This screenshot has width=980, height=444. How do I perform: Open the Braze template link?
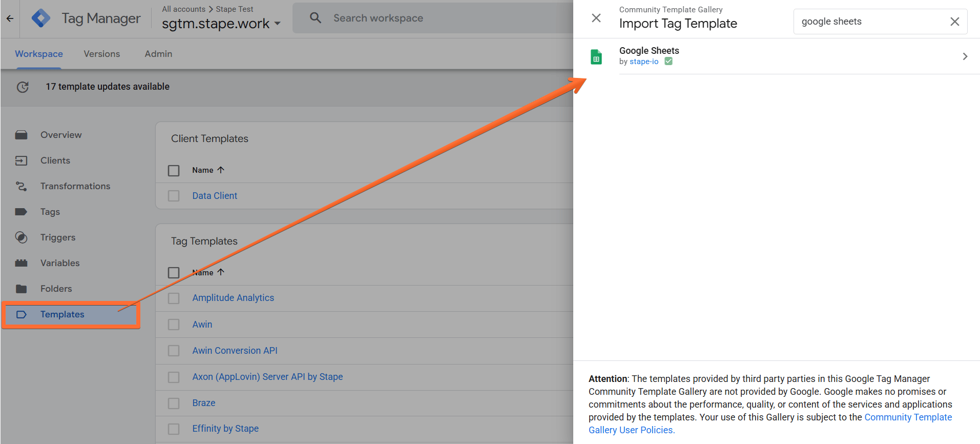(x=204, y=403)
